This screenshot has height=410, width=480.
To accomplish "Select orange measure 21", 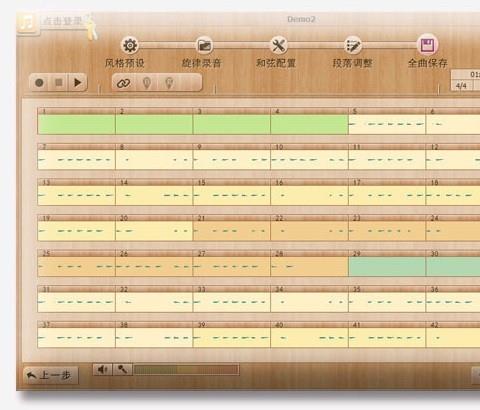I will click(x=232, y=231).
